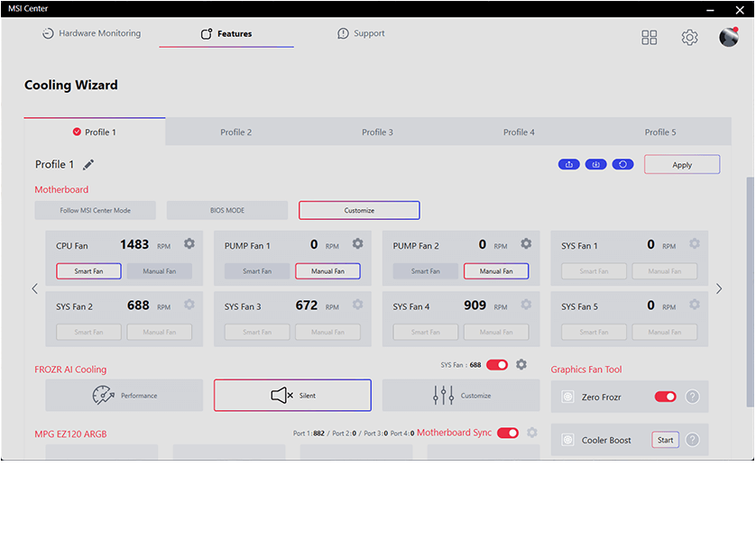The width and height of the screenshot is (756, 539).
Task: Click the pencil icon to rename Profile 1
Action: tap(88, 165)
